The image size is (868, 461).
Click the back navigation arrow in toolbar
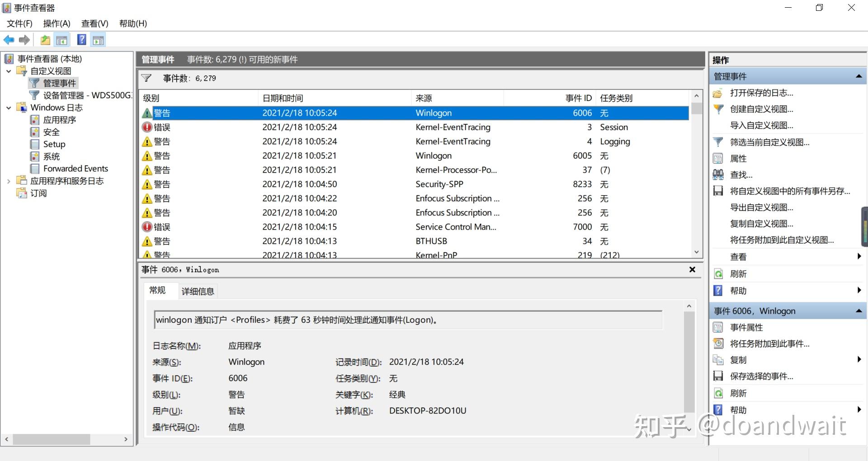[9, 40]
